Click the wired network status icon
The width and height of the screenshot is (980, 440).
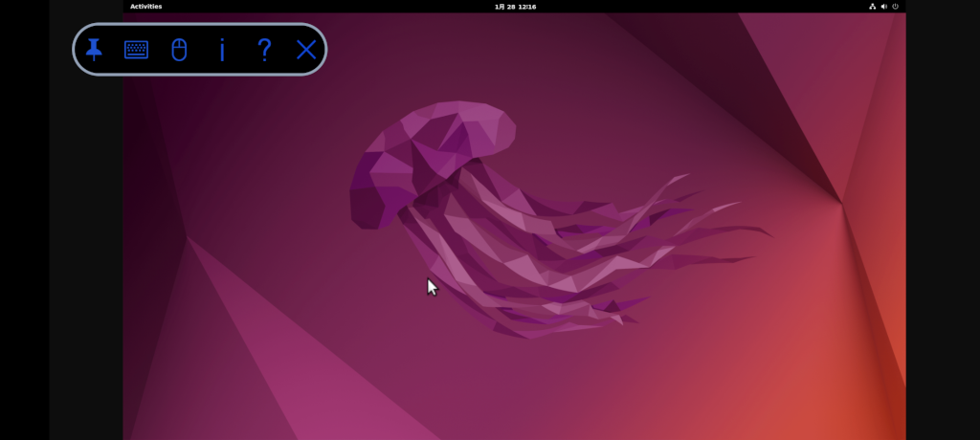click(872, 7)
